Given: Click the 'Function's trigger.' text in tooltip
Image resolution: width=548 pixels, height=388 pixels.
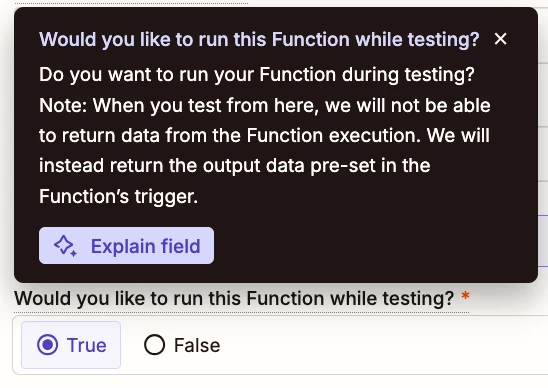Looking at the screenshot, I should pos(118,196).
